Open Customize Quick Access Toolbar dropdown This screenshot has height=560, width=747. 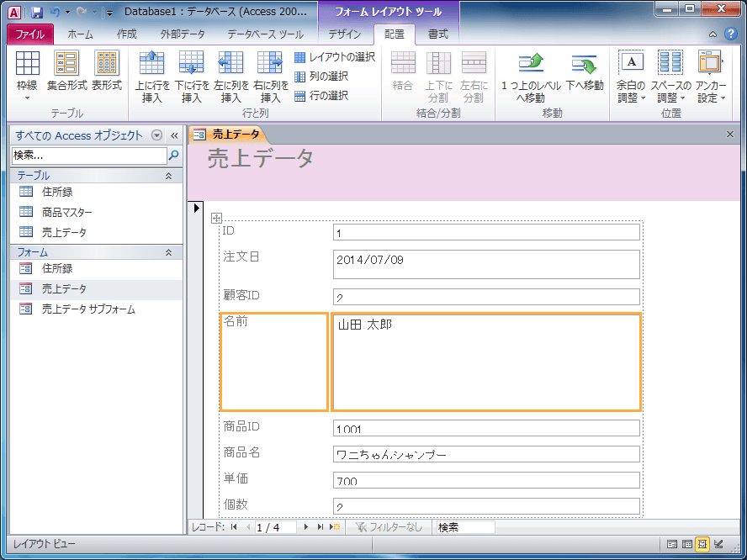tap(109, 13)
